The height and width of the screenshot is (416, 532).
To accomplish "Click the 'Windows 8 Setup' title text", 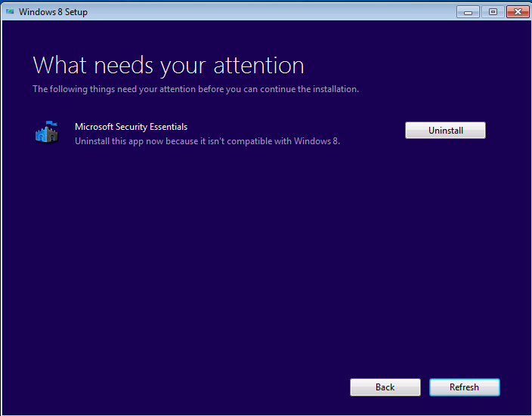I will point(53,12).
